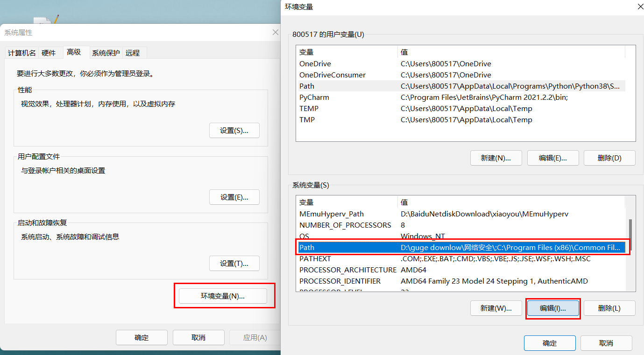
Task: Select PyCharm user variable row
Action: (461, 97)
